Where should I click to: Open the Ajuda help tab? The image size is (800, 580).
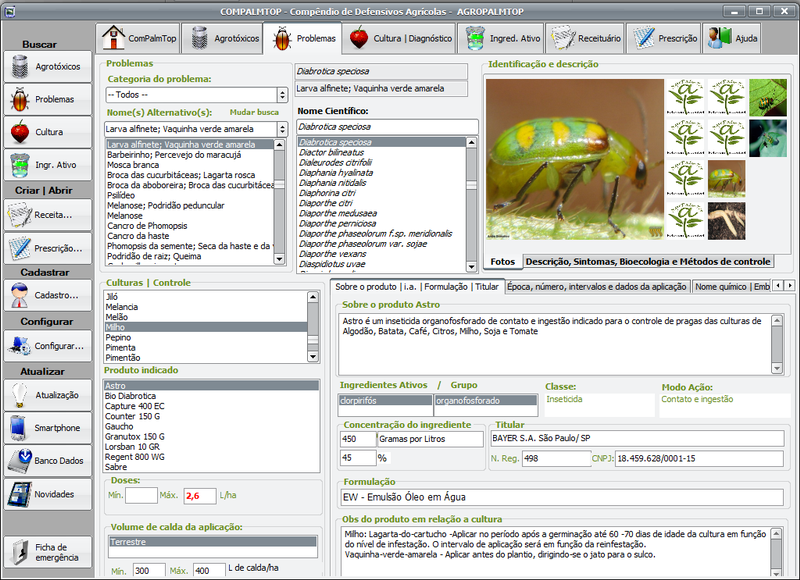[731, 38]
